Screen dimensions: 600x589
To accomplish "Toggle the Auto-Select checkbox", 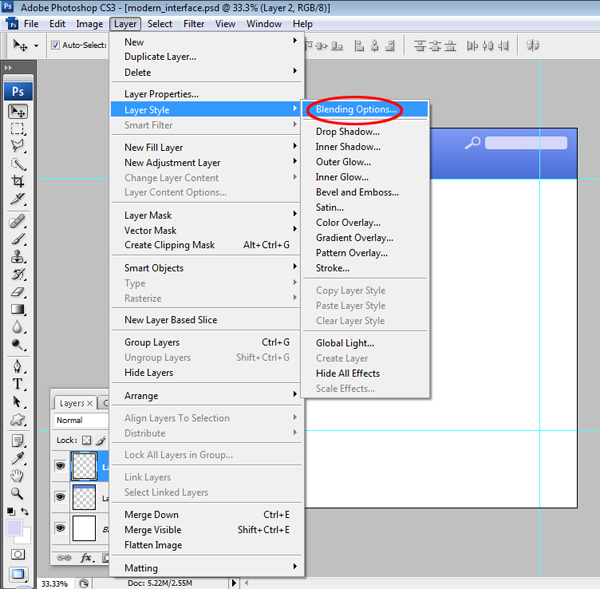I will (55, 45).
